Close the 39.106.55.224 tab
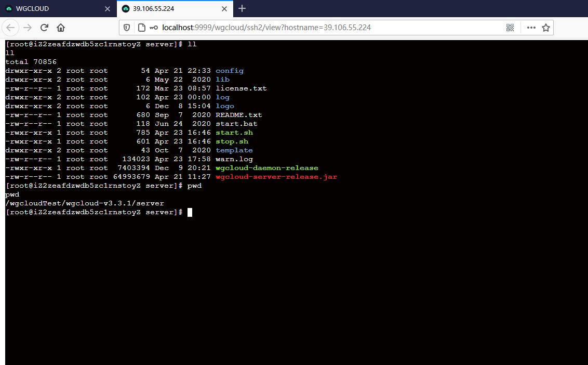This screenshot has height=365, width=588. pos(224,9)
